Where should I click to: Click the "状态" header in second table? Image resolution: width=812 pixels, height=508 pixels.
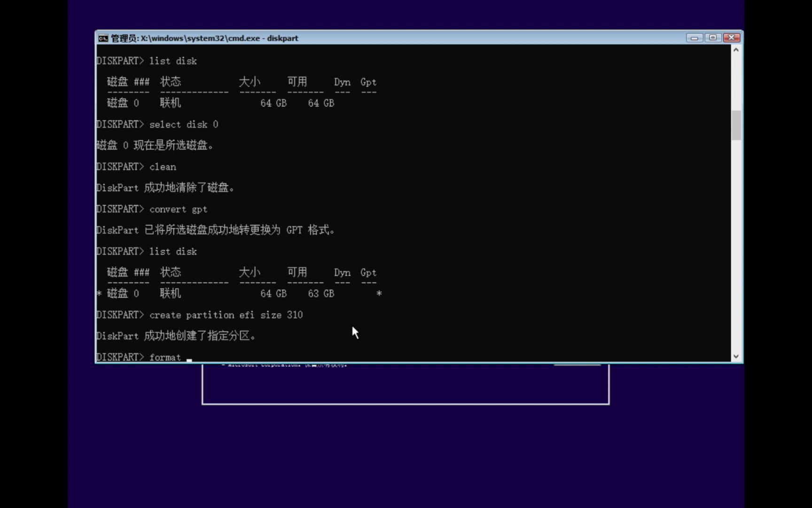pos(170,272)
